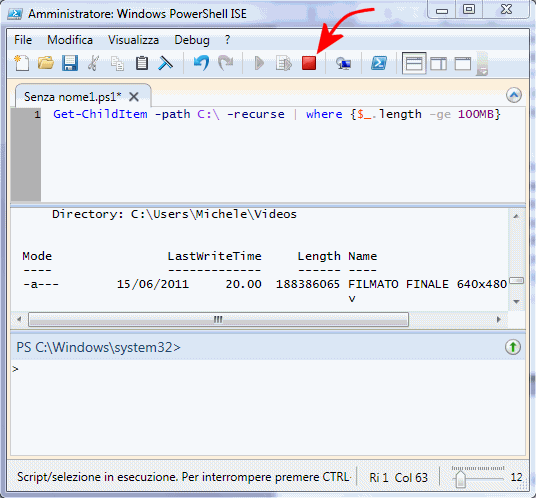
Task: Close the PowerShell ISE window
Action: [506, 10]
